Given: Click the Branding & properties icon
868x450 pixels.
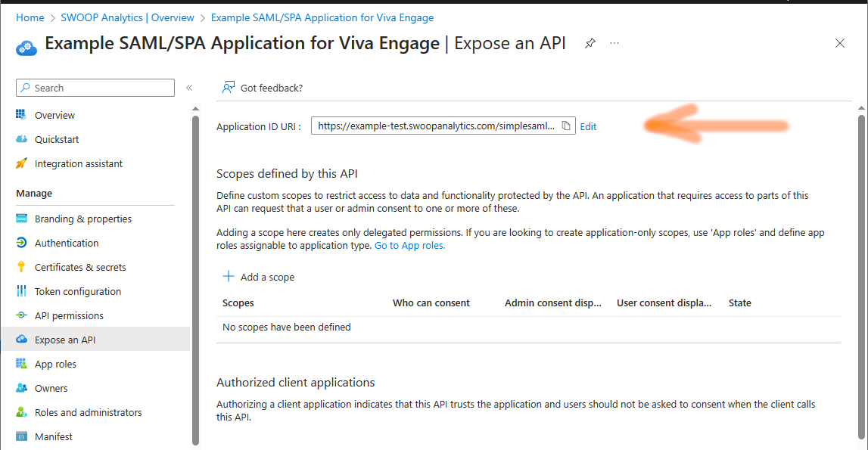Looking at the screenshot, I should 21,218.
